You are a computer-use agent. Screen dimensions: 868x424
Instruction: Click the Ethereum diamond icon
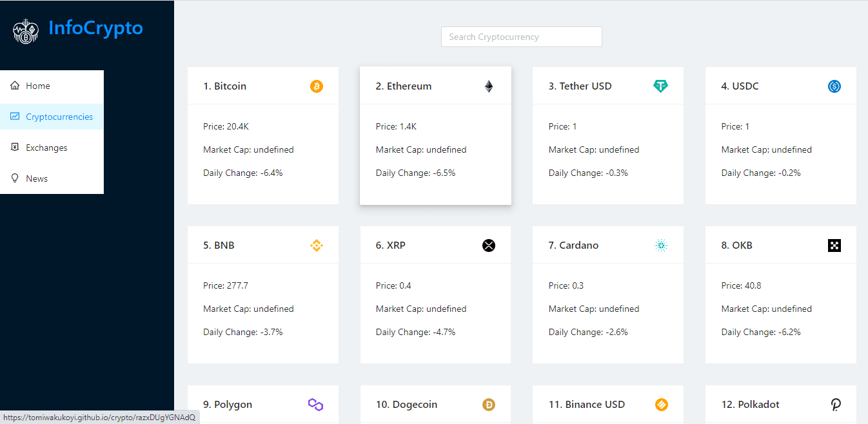click(489, 86)
